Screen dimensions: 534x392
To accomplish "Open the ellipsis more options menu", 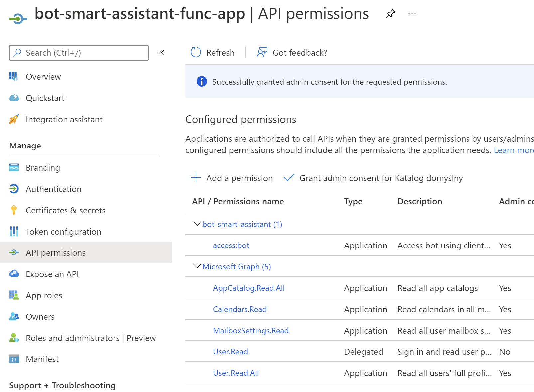I will (412, 14).
